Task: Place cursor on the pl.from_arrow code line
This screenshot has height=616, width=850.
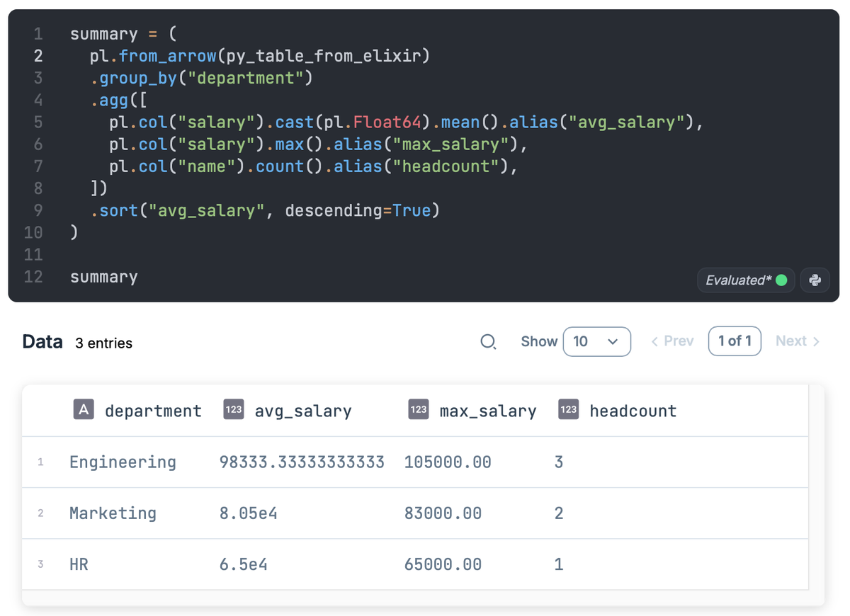Action: point(259,55)
